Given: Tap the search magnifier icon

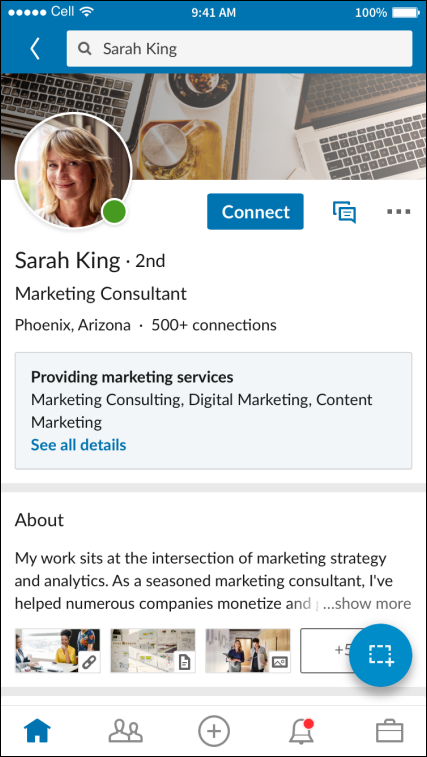Looking at the screenshot, I should (85, 49).
